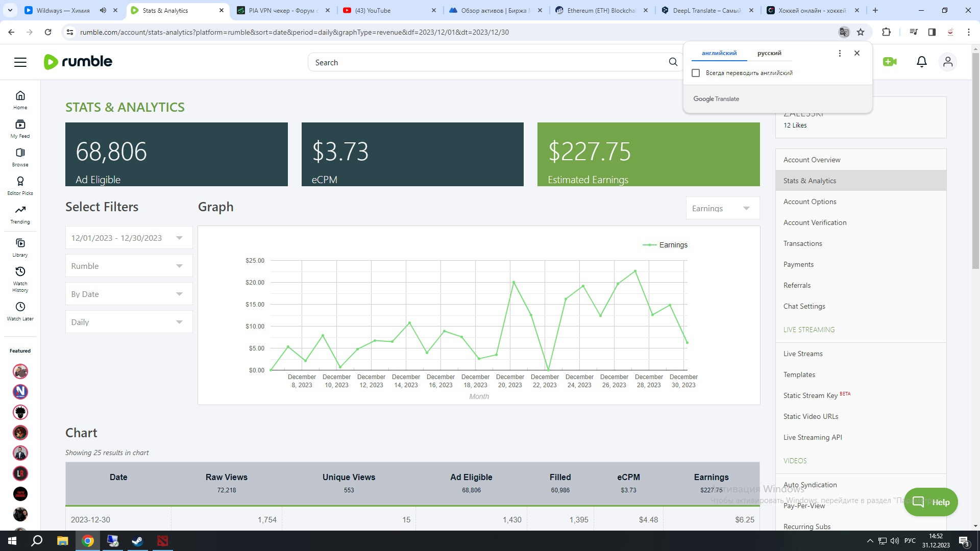Viewport: 980px width, 551px height.
Task: Expand the date range filter dropdown
Action: click(129, 238)
